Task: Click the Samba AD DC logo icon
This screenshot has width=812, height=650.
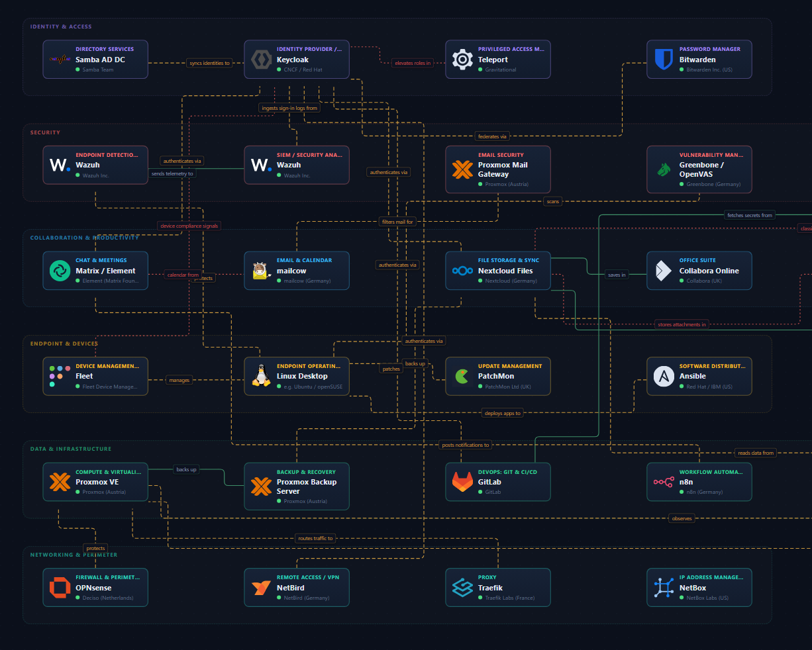Action: (60, 60)
